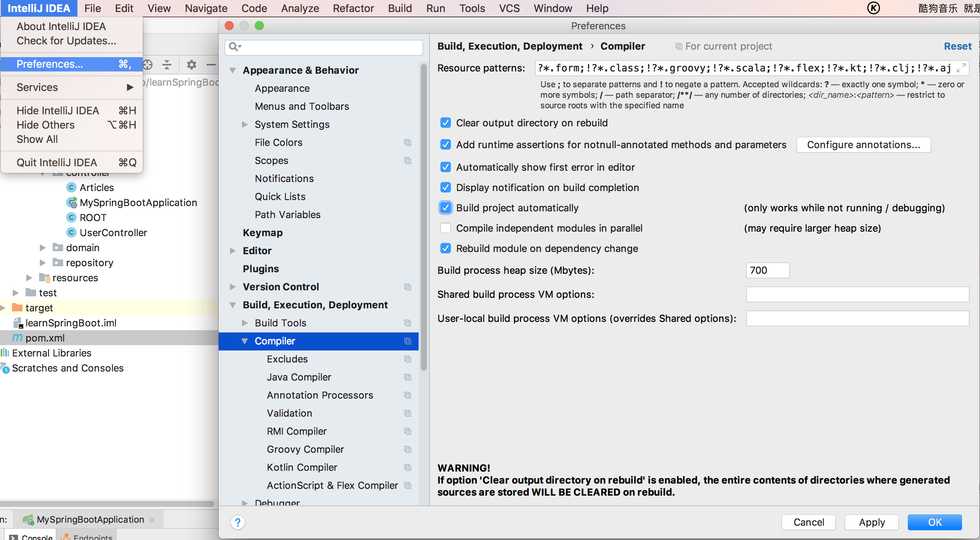Collapse the Appearance & Behavior section
The height and width of the screenshot is (540, 980).
tap(233, 70)
